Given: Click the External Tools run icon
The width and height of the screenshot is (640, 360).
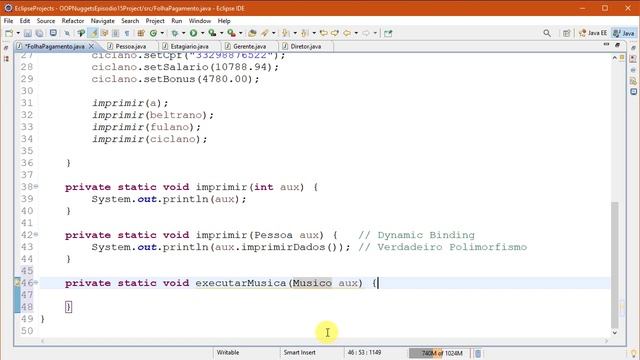Looking at the screenshot, I should [x=231, y=33].
